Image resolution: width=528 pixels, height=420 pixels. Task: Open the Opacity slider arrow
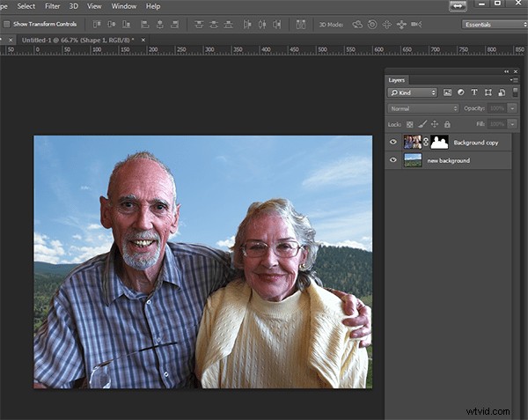tap(512, 108)
